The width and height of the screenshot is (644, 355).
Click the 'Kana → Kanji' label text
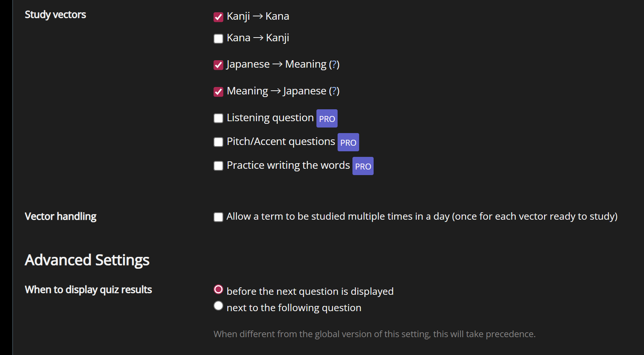tap(258, 38)
